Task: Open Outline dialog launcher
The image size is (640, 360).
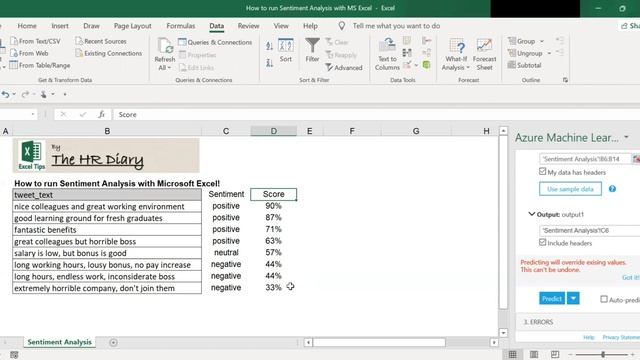Action: click(565, 80)
